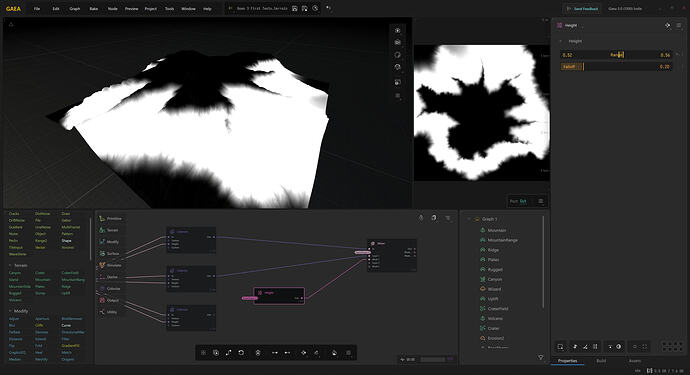Screen dimensions: 690x375
Task: Click the Save icon in title bar
Action: [x=295, y=8]
